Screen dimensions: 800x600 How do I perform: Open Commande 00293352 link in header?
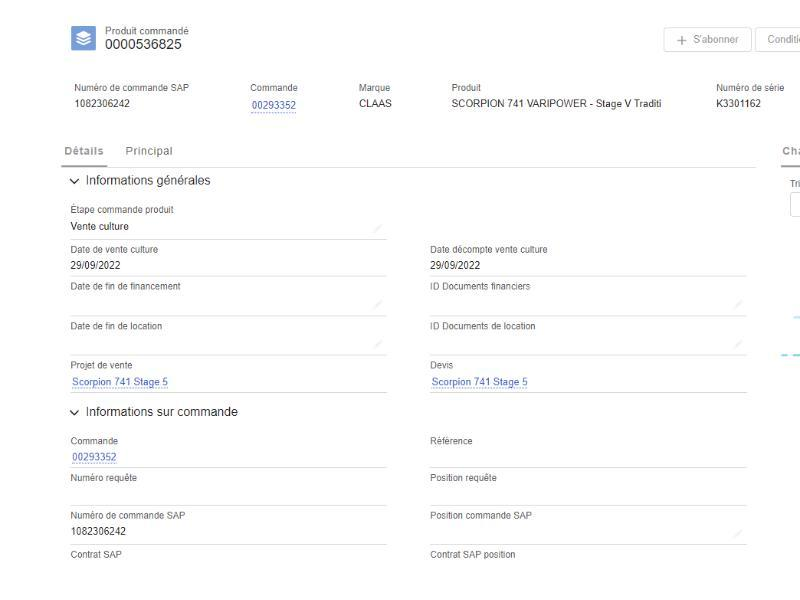pos(273,105)
